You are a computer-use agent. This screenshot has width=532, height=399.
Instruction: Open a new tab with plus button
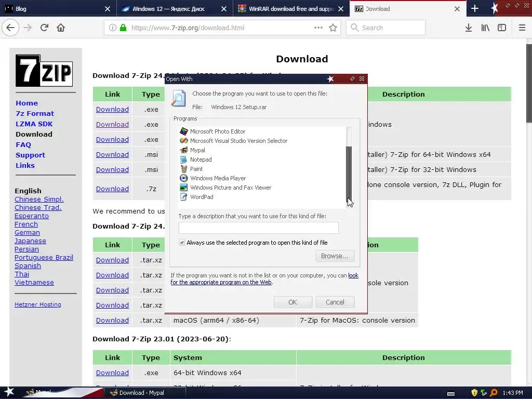475,8
